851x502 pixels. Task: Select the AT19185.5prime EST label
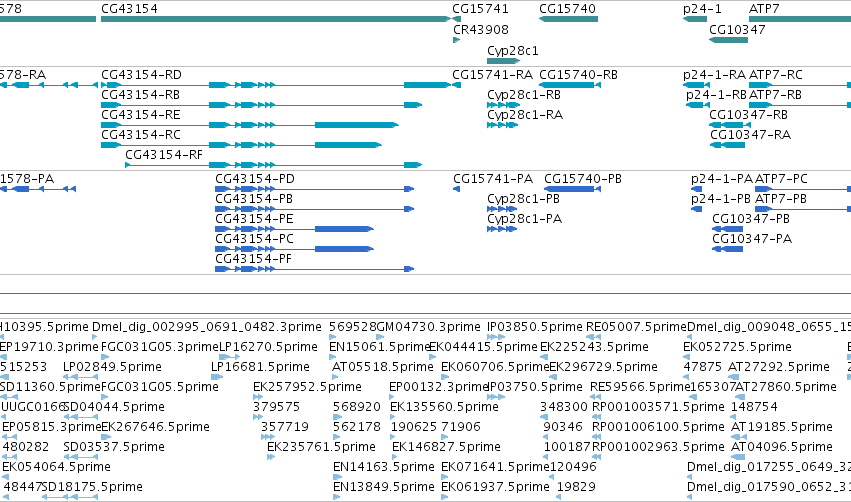782,427
